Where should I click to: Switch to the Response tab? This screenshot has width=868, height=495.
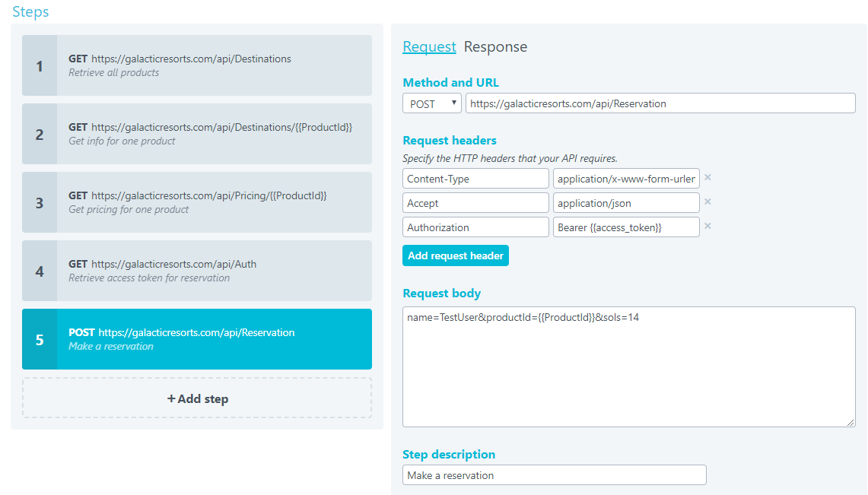pos(495,47)
